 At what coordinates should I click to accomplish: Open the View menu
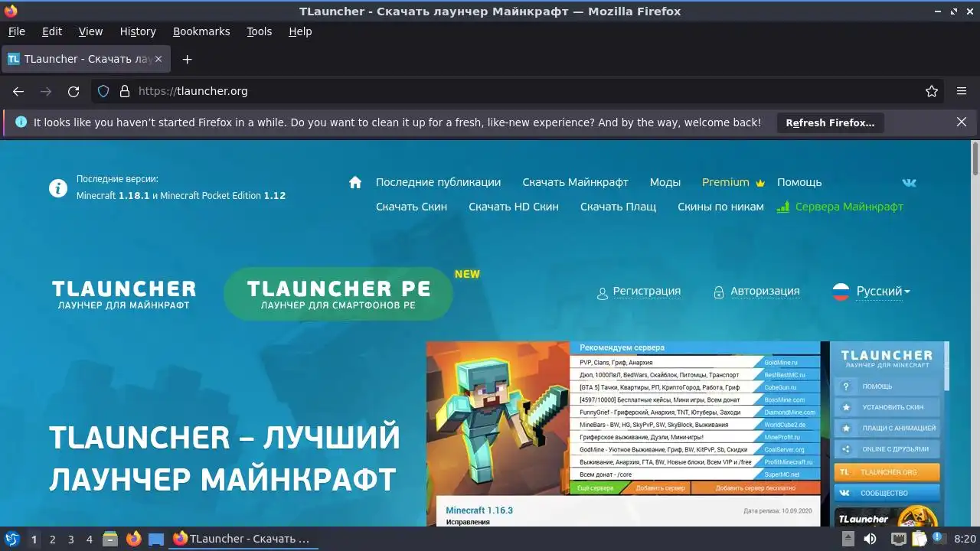point(90,31)
